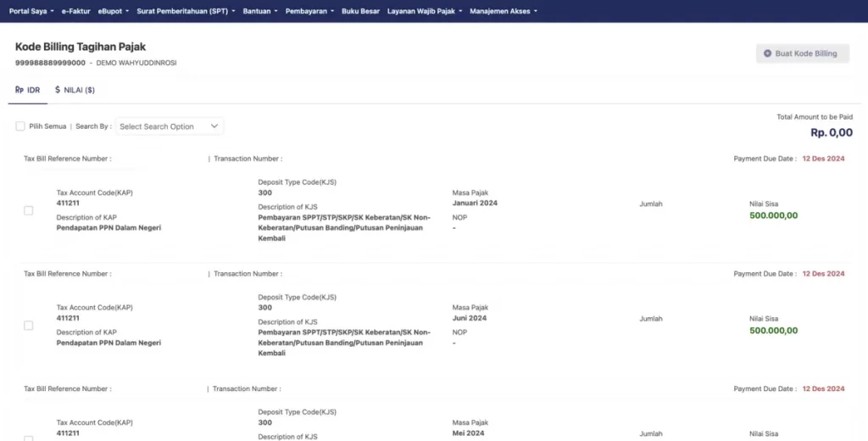868x441 pixels.
Task: Click Nilai Sisa amount for Januari 2024
Action: (x=773, y=215)
